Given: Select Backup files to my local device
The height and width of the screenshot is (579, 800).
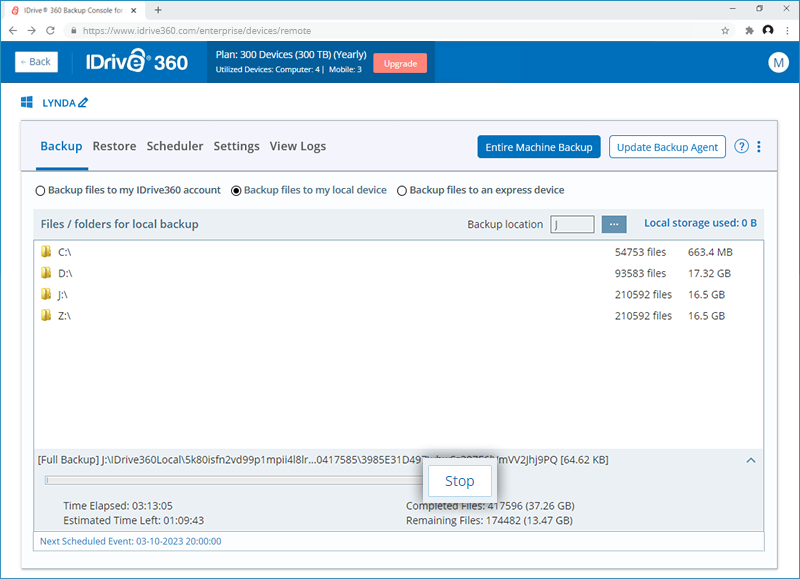Looking at the screenshot, I should coord(236,191).
